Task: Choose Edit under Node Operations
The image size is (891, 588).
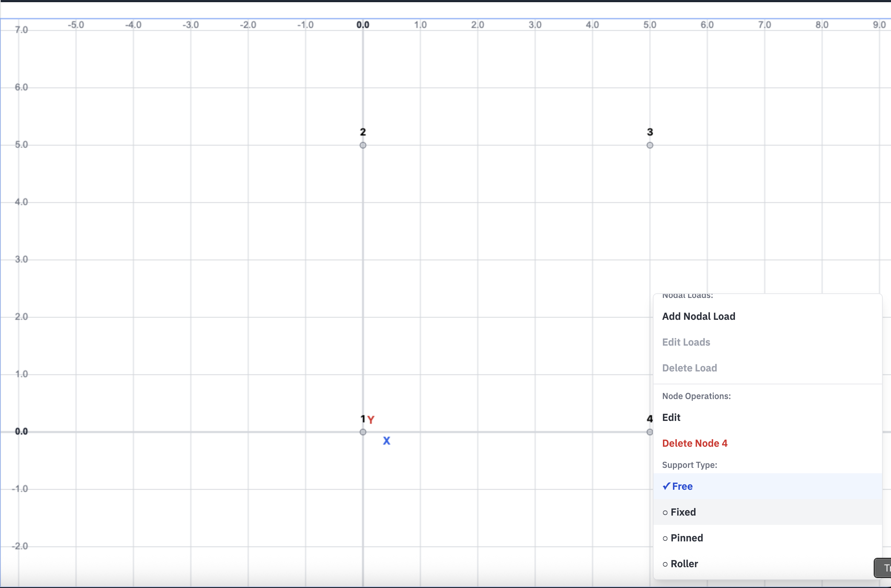Action: pos(671,417)
